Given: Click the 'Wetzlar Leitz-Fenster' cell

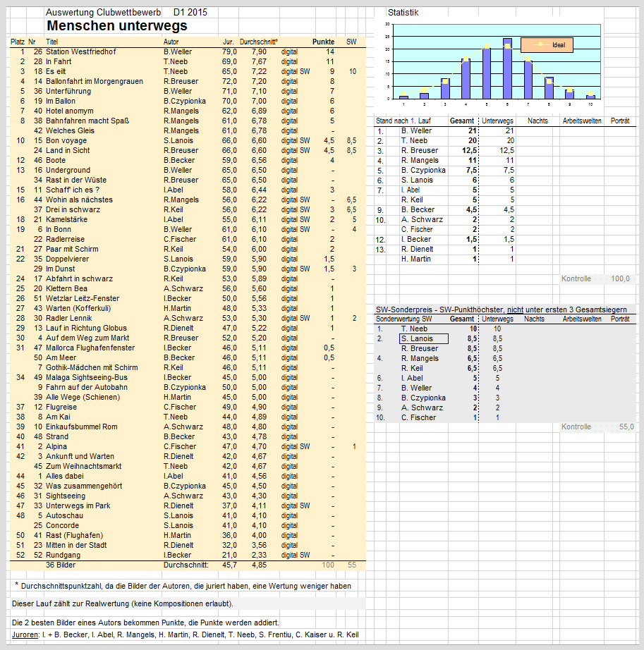Looking at the screenshot, I should coord(83,298).
